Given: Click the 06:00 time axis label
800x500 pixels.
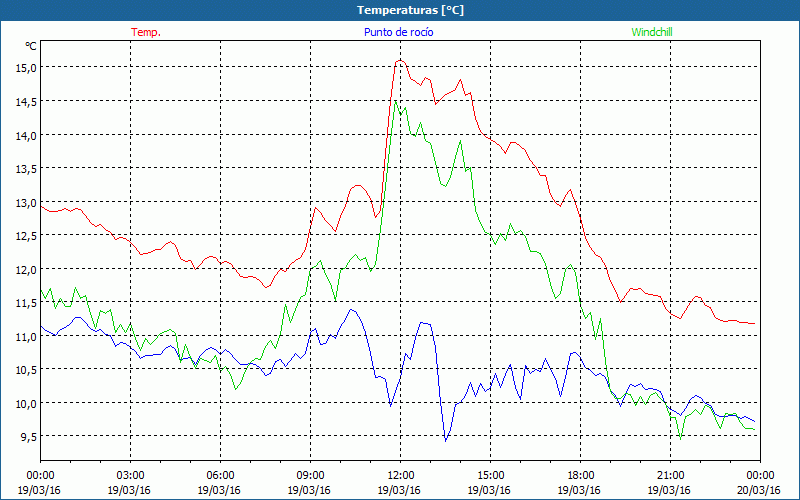Looking at the screenshot, I should click(x=220, y=476).
